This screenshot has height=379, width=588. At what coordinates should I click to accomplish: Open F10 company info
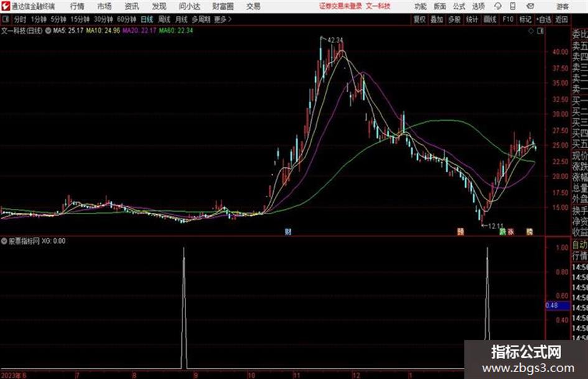pos(508,19)
